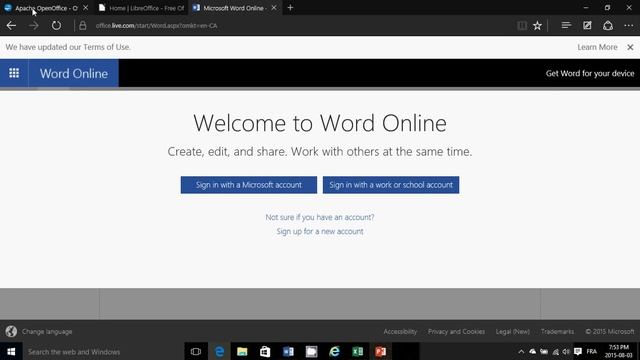Open taskbar clock showing 7:53 PM
Screen dimensions: 640x360
click(618, 351)
